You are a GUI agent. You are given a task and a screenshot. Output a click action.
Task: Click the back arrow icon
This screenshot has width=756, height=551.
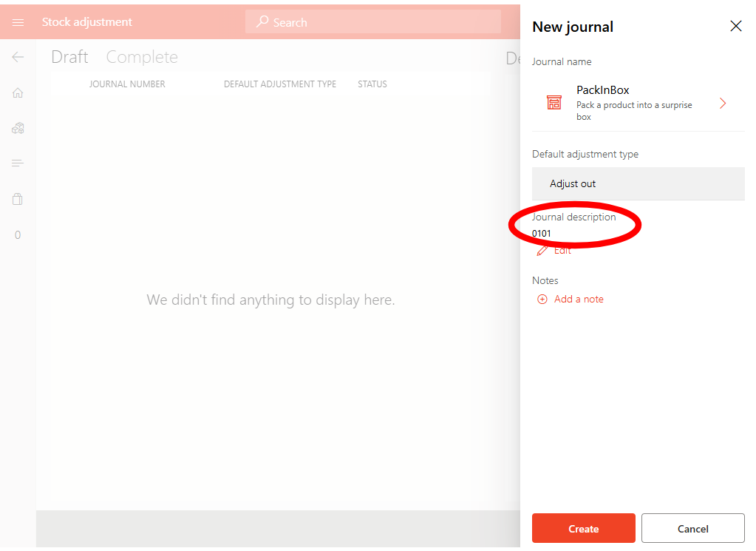point(18,57)
